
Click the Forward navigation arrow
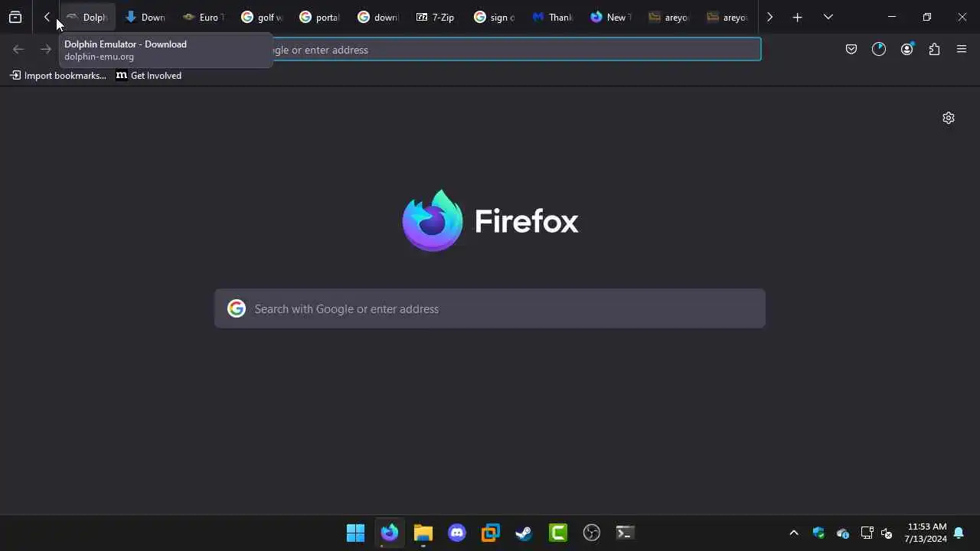click(x=46, y=50)
